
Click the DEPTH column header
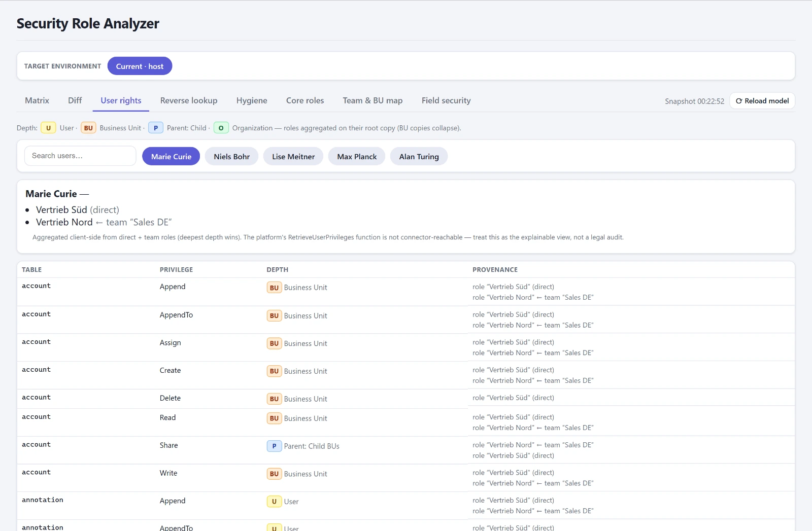click(277, 270)
